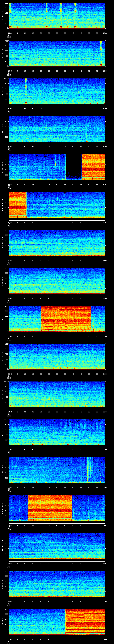Image resolution: width=114 pixels, height=644 pixels.
Task: Click the 11:20:00 start time label
Action: tap(9, 260)
